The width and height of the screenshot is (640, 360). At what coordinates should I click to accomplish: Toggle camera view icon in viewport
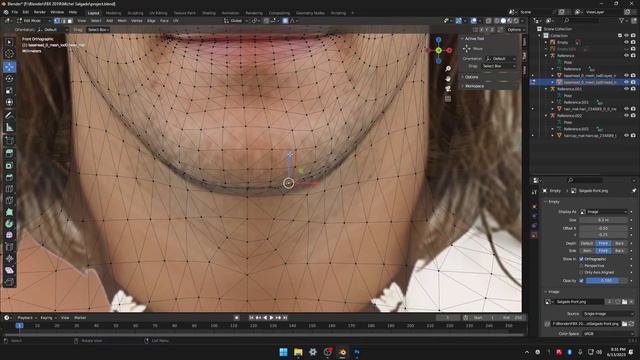click(448, 89)
